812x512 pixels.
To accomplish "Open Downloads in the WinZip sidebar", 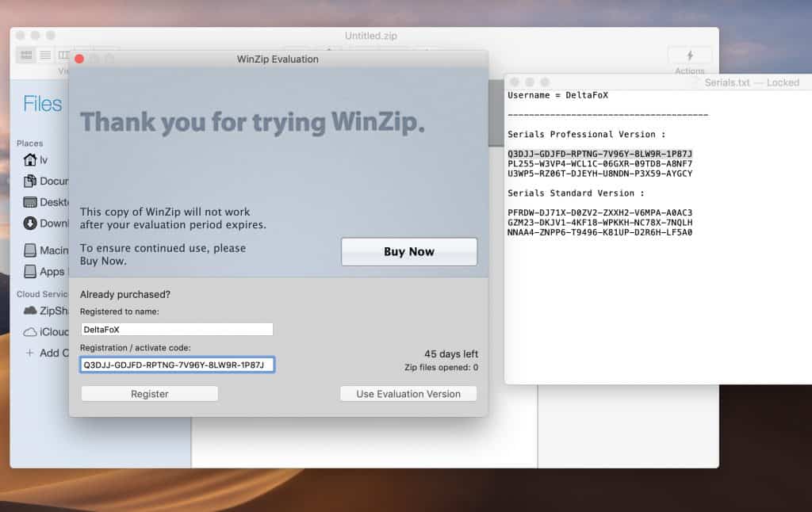I will pos(46,224).
